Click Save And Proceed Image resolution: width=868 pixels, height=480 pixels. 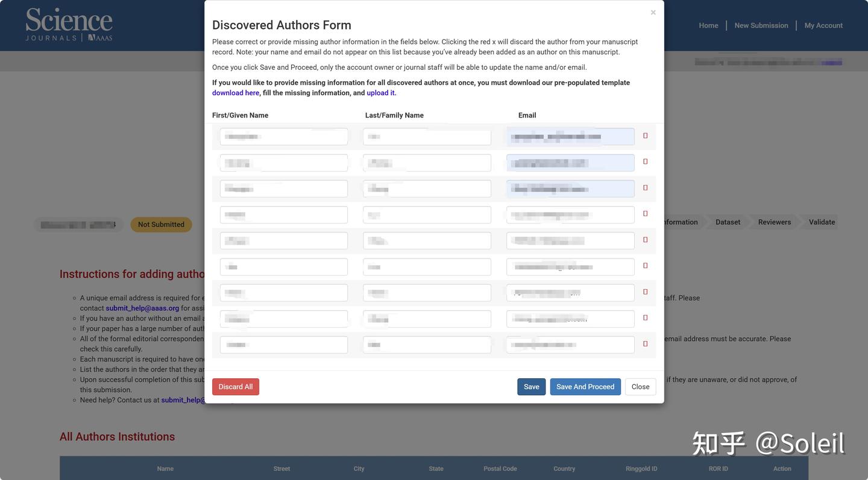pos(585,387)
